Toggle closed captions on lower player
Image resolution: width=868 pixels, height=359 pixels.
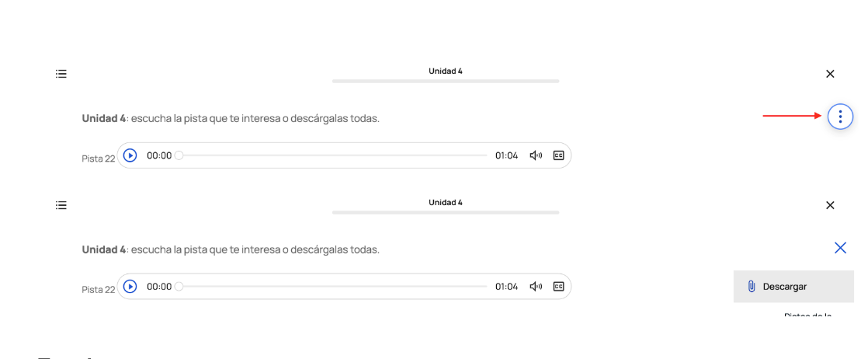pos(558,287)
